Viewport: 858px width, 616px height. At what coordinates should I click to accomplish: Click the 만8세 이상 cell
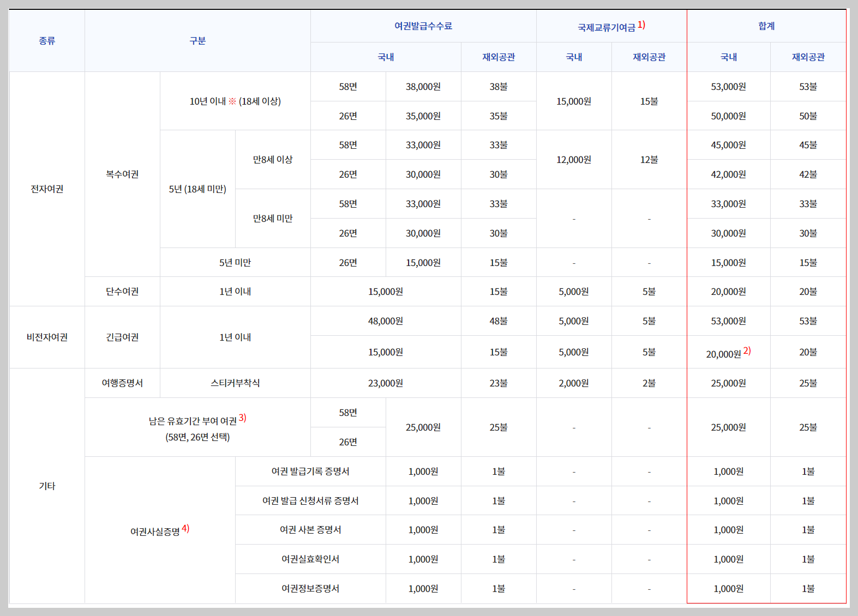point(273,160)
